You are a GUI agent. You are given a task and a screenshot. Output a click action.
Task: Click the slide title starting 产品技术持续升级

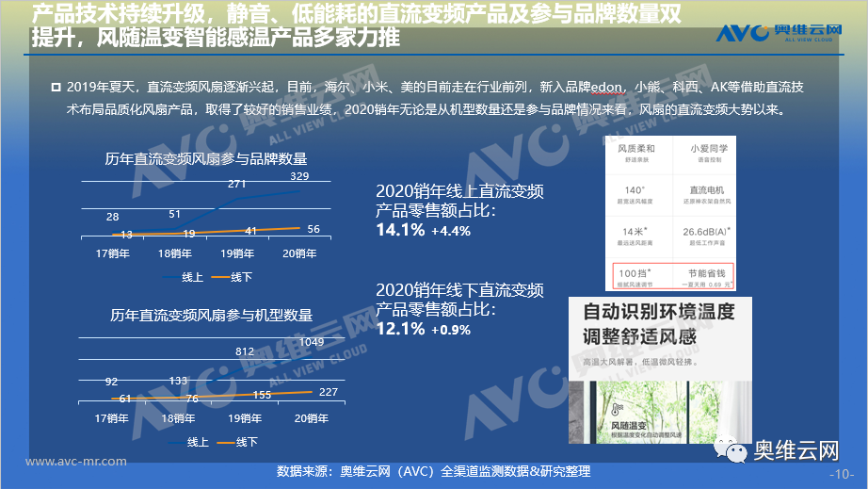356,25
